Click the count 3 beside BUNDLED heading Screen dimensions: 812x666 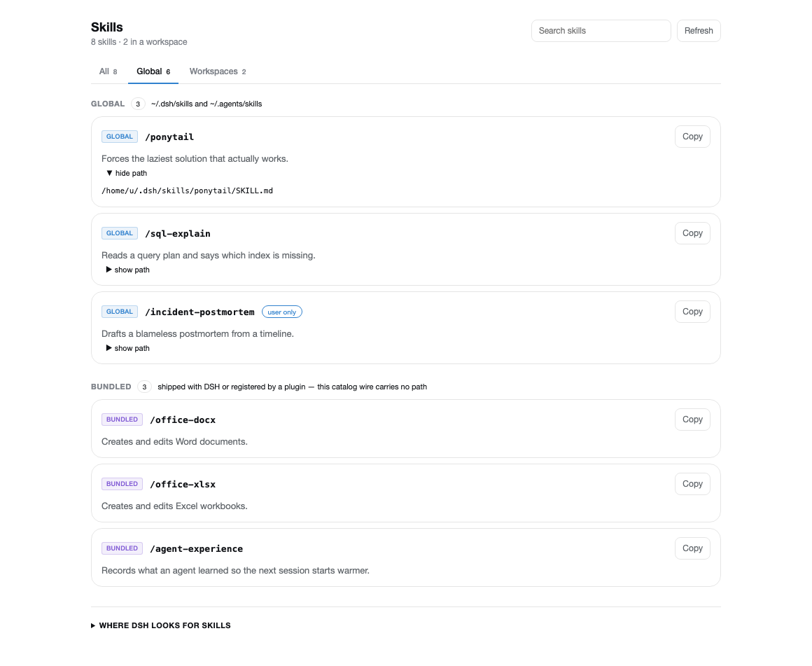(x=144, y=387)
